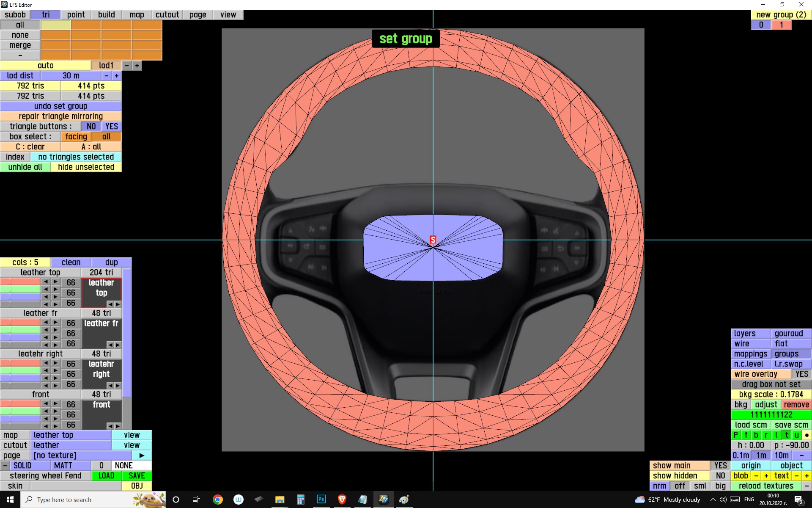Expand the page texture arrow
The width and height of the screenshot is (812, 508).
(x=142, y=456)
